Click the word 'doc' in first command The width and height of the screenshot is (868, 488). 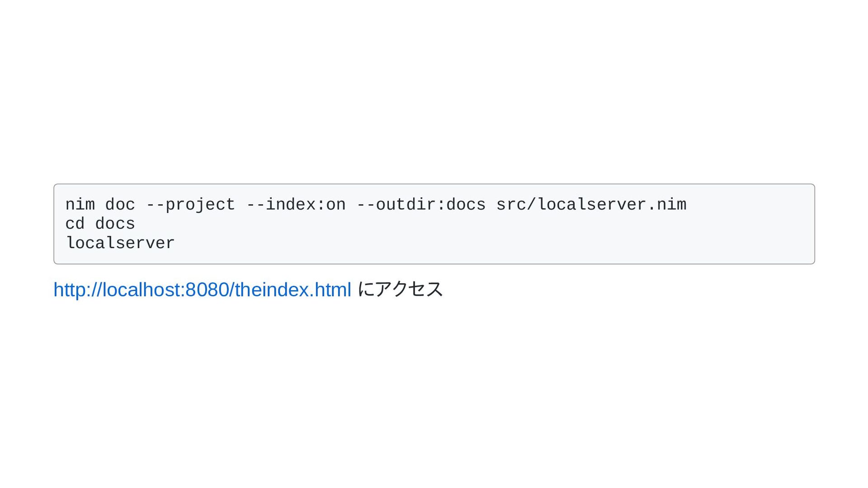pyautogui.click(x=120, y=205)
